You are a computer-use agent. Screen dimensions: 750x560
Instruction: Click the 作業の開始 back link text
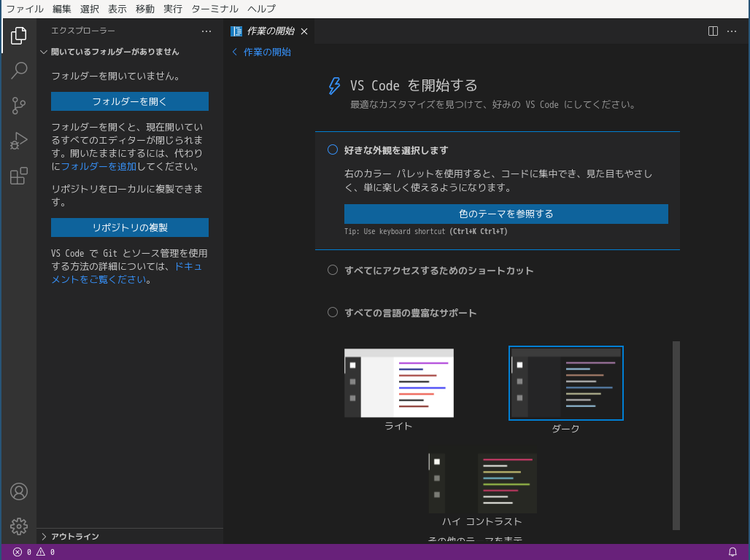click(x=267, y=52)
